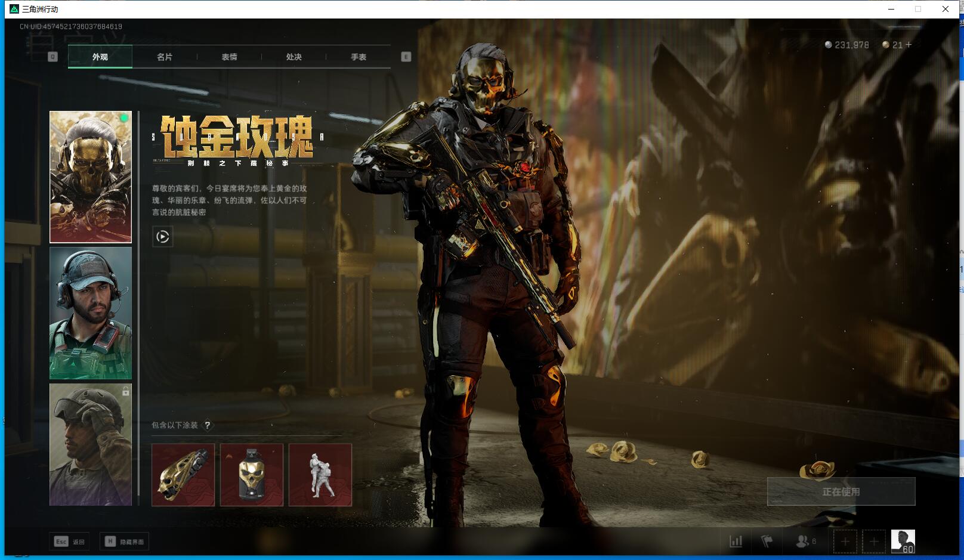Viewport: 964px width, 560px height.
Task: Open the 表情 tab
Action: [x=229, y=57]
